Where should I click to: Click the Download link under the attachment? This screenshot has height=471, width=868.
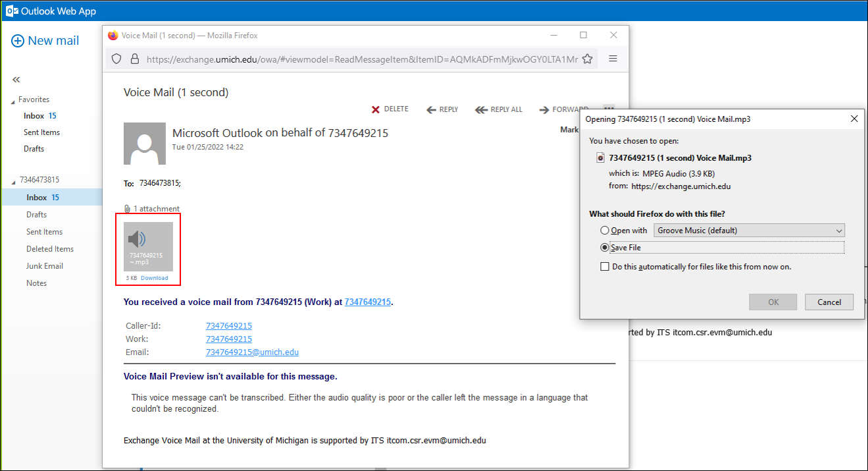coord(154,278)
